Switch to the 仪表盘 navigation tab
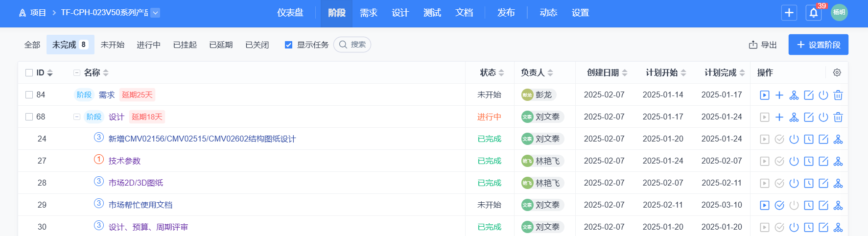Viewport: 868px width, 236px height. click(x=290, y=13)
